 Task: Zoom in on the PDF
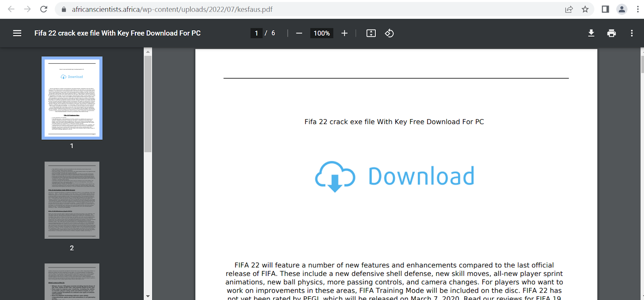[345, 33]
